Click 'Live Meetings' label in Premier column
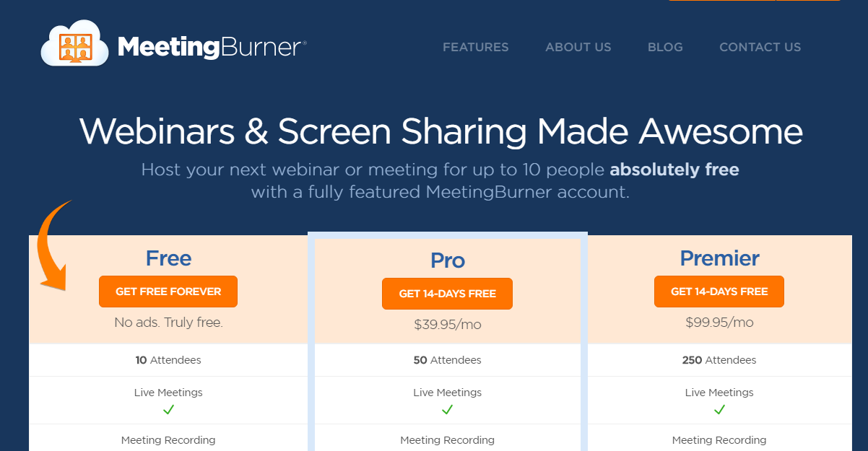Image resolution: width=868 pixels, height=451 pixels. point(719,393)
